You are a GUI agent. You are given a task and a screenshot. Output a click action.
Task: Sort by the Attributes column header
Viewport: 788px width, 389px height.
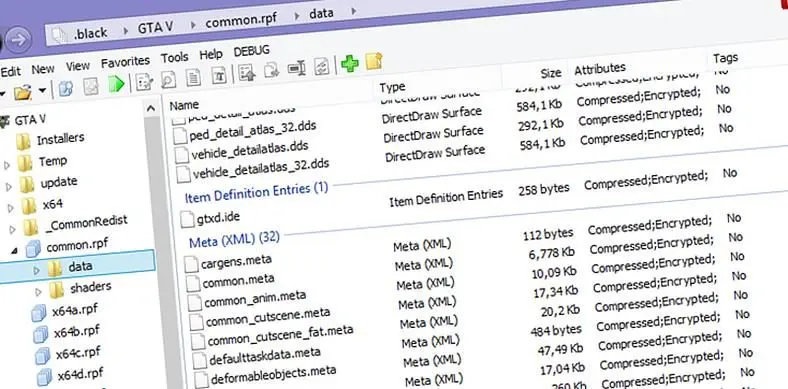600,68
